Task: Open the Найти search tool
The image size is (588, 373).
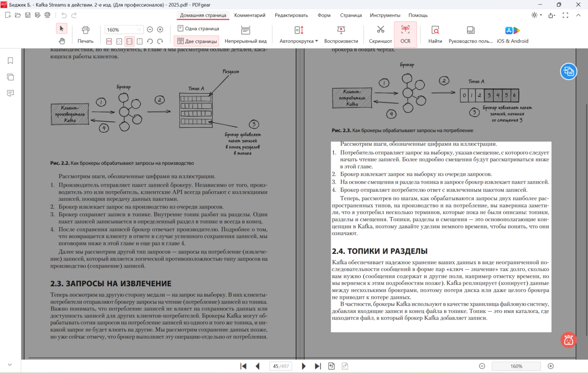Action: pyautogui.click(x=435, y=30)
